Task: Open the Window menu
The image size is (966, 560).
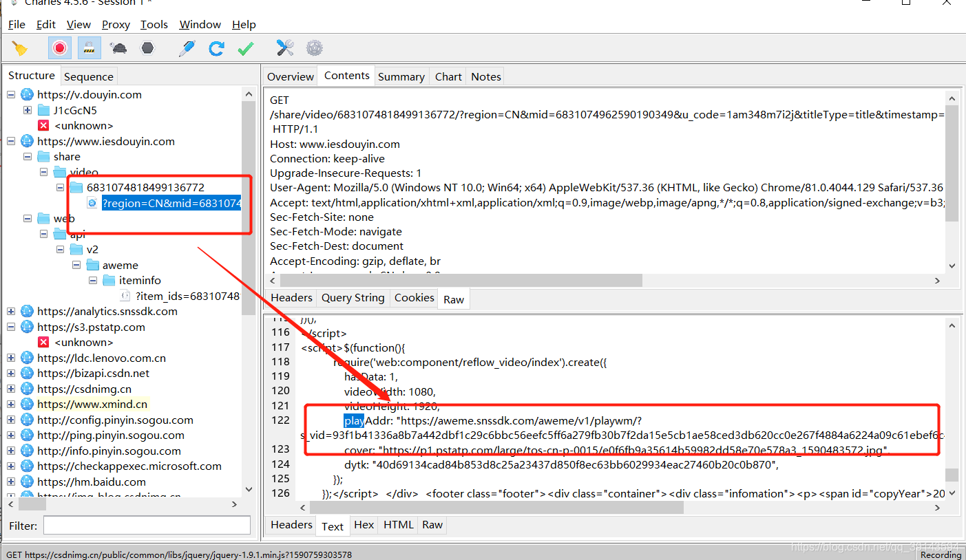Action: 200,24
